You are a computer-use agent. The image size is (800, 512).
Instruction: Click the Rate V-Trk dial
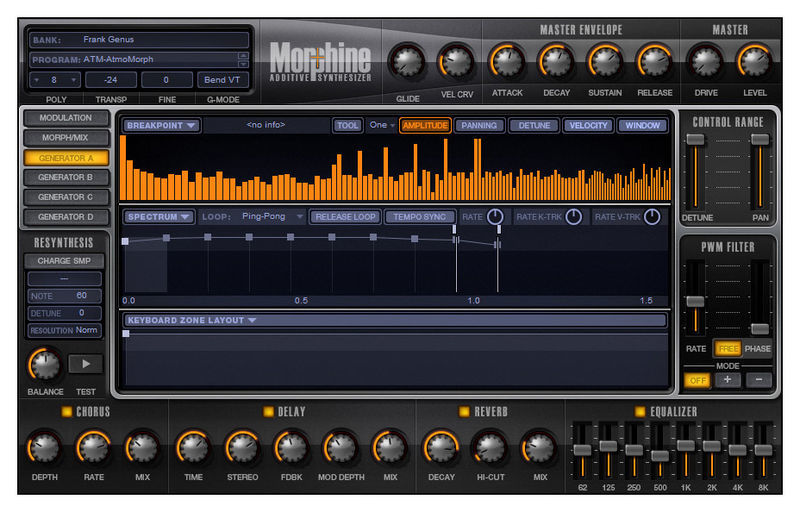pos(652,217)
